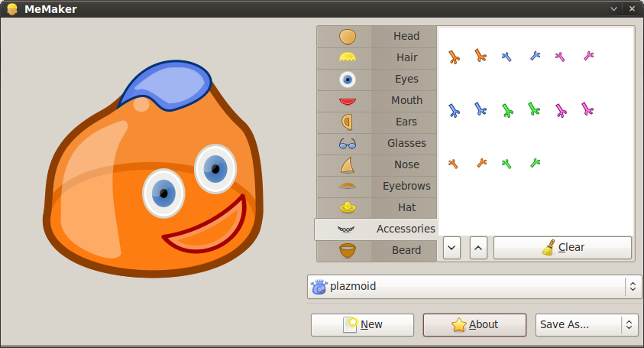This screenshot has width=644, height=348.
Task: Switch to the Eyebrows tab
Action: click(x=377, y=186)
